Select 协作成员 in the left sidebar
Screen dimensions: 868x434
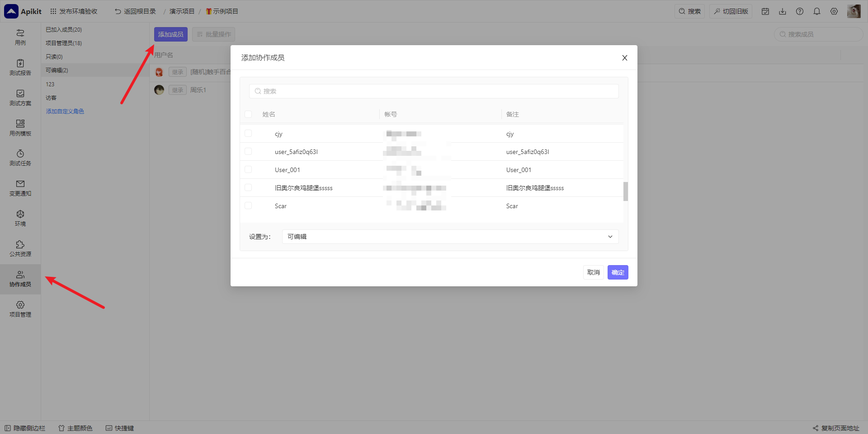pyautogui.click(x=20, y=279)
